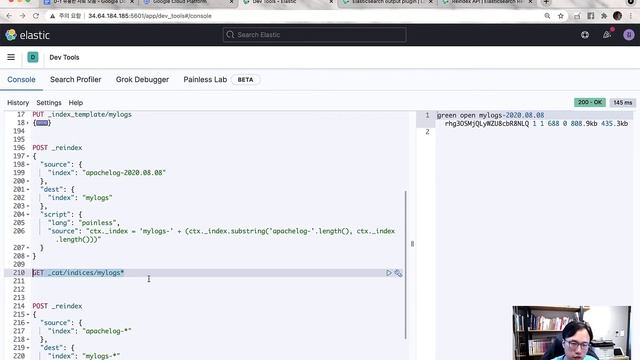The image size is (640, 360).
Task: Collapse the dest block at line 201
Action: pos(28,189)
